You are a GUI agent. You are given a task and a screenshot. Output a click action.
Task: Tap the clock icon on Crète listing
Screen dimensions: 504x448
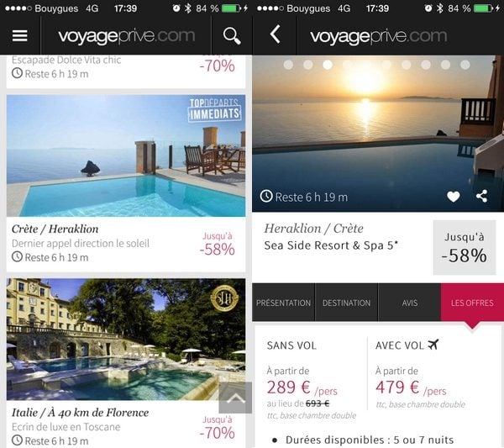coord(17,256)
